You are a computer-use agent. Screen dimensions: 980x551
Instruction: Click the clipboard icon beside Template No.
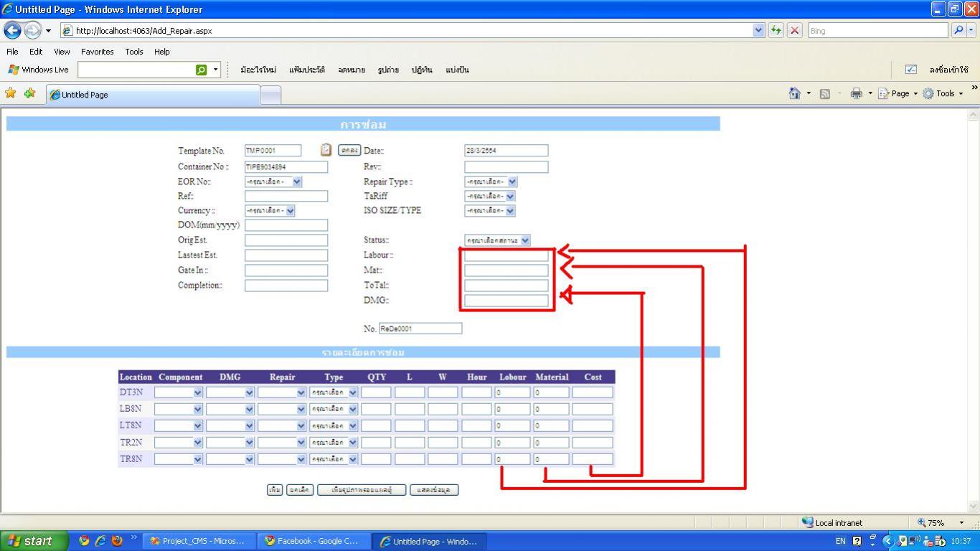click(326, 150)
